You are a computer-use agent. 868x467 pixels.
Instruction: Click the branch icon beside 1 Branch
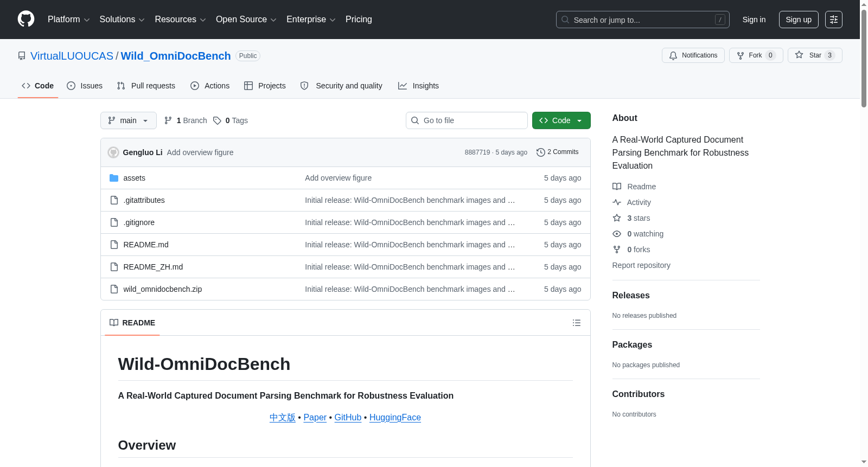(x=168, y=120)
